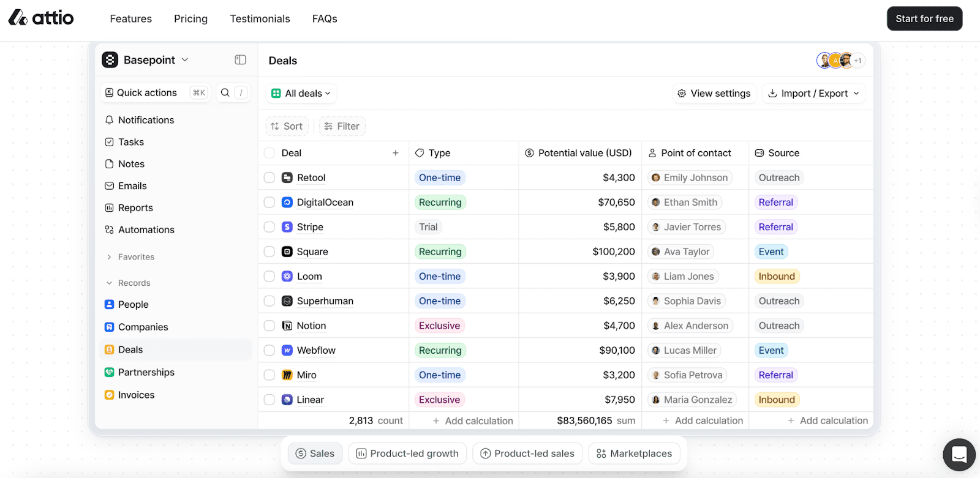Screen dimensions: 980x478
Task: Click the People record icon
Action: click(109, 304)
